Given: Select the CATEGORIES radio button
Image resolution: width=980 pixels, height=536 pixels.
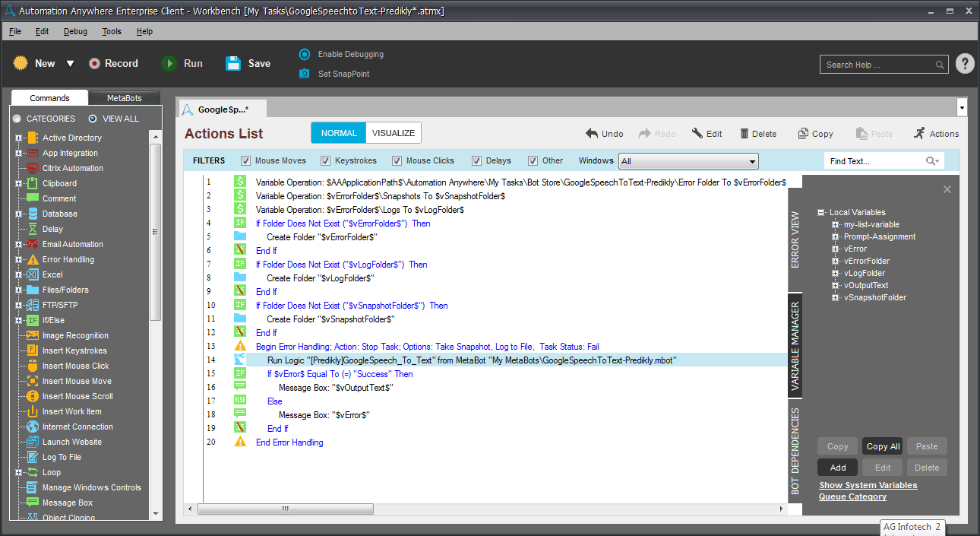Looking at the screenshot, I should pyautogui.click(x=17, y=119).
